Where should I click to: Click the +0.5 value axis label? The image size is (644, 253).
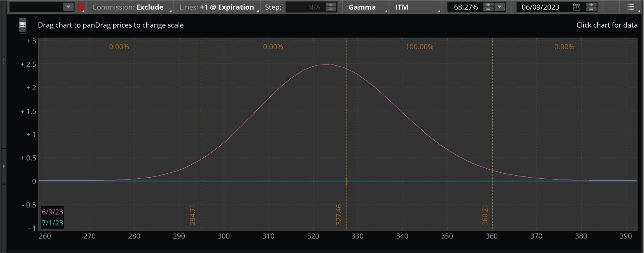point(28,158)
